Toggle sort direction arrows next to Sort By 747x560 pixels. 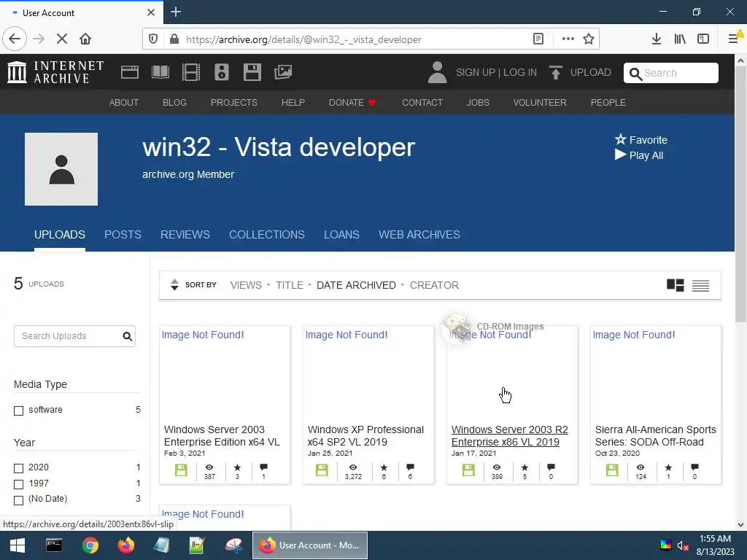(174, 285)
